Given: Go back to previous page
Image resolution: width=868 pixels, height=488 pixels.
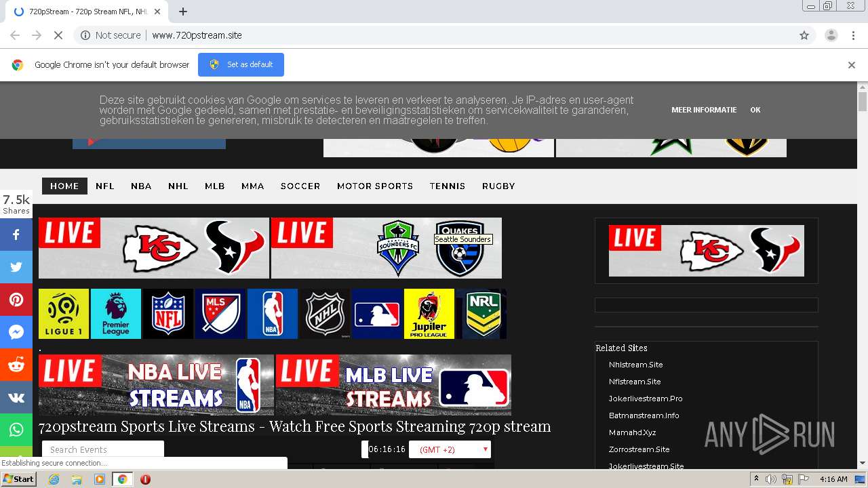Looking at the screenshot, I should point(15,35).
